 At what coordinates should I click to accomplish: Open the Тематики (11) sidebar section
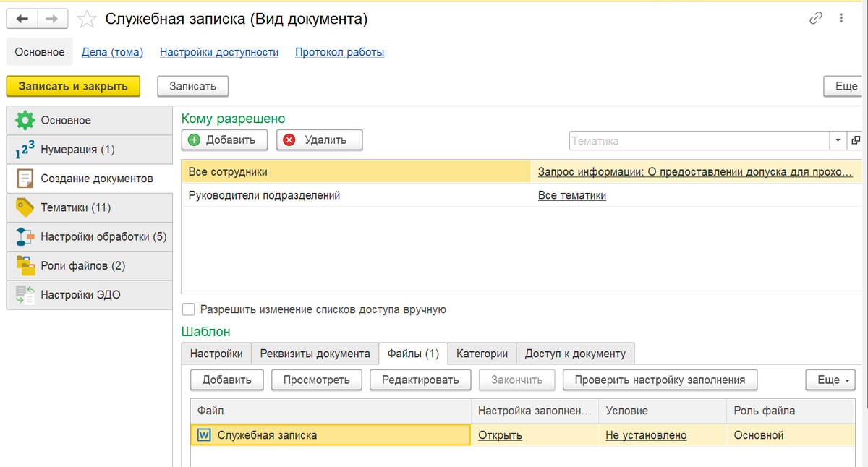pos(89,207)
